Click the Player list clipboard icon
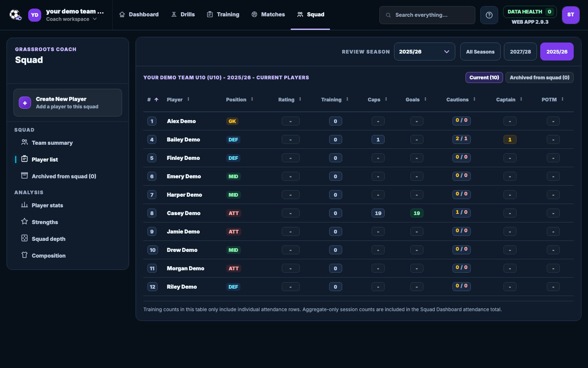Screen dimensions: 588x368 click(x=24, y=159)
